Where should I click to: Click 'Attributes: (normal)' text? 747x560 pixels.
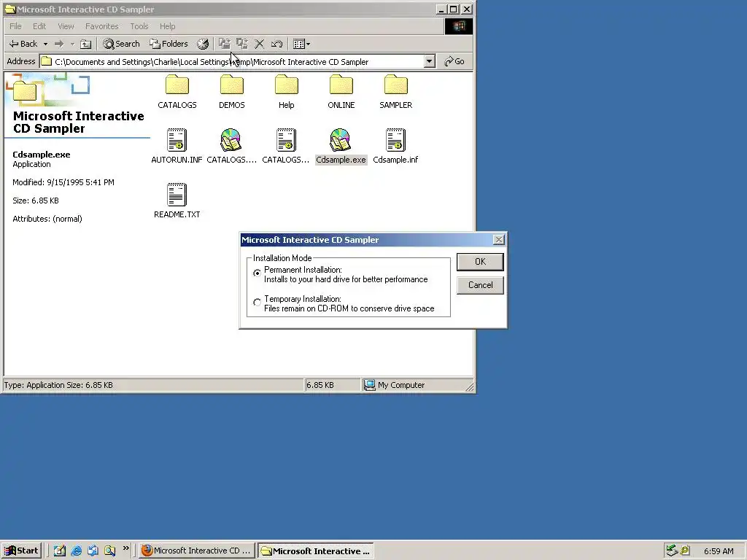click(x=47, y=219)
